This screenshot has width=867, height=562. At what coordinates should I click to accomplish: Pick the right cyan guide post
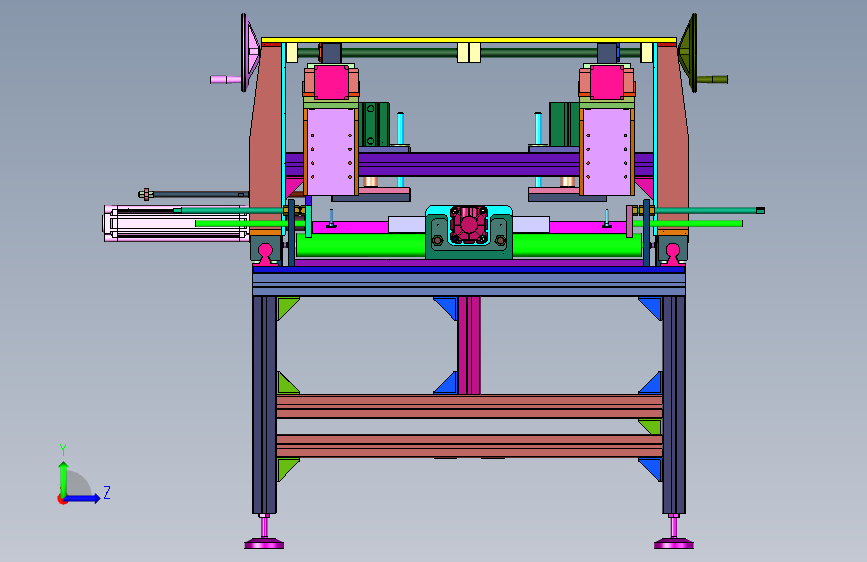537,129
